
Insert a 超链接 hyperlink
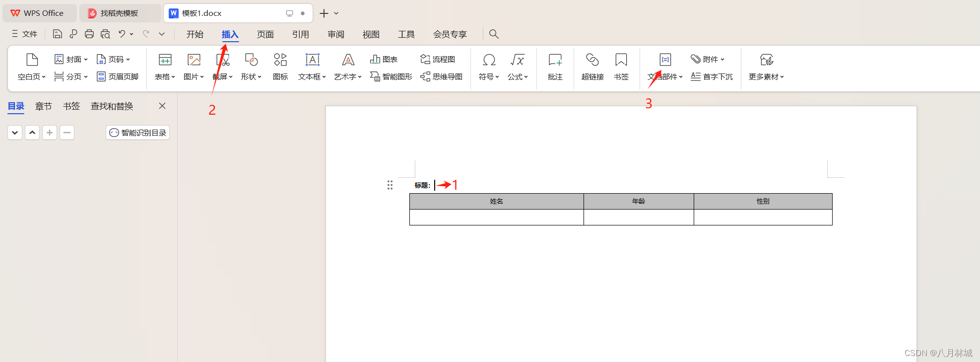(x=592, y=67)
